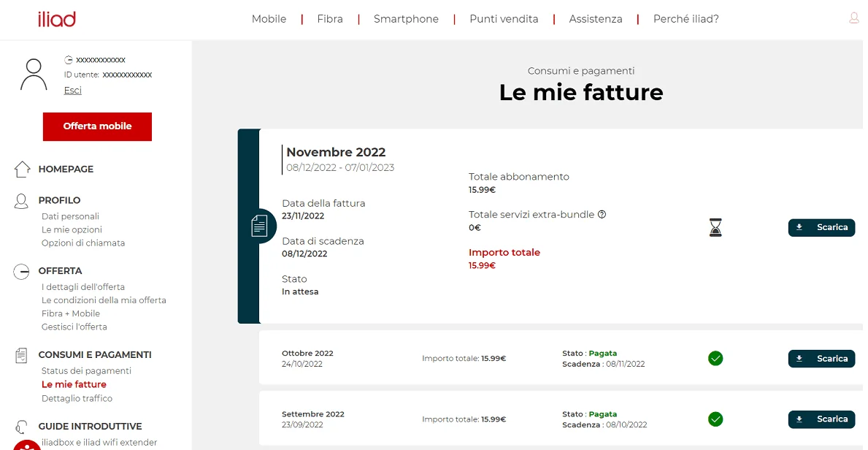Open the Fibra menu item

click(330, 20)
